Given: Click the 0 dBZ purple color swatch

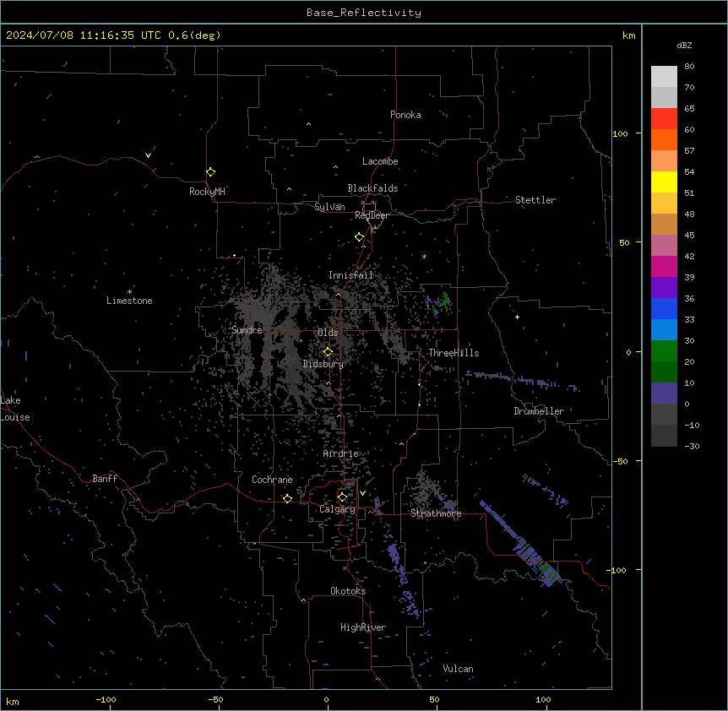Looking at the screenshot, I should click(664, 393).
